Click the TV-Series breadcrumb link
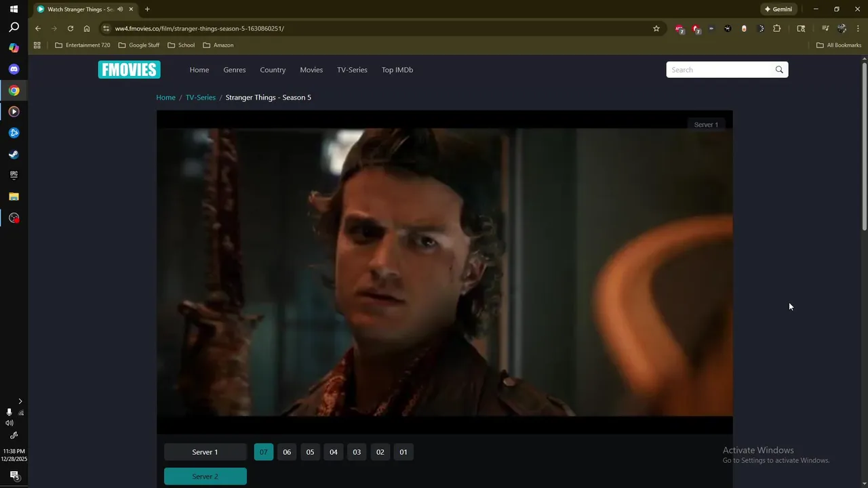The width and height of the screenshot is (868, 488). point(201,98)
